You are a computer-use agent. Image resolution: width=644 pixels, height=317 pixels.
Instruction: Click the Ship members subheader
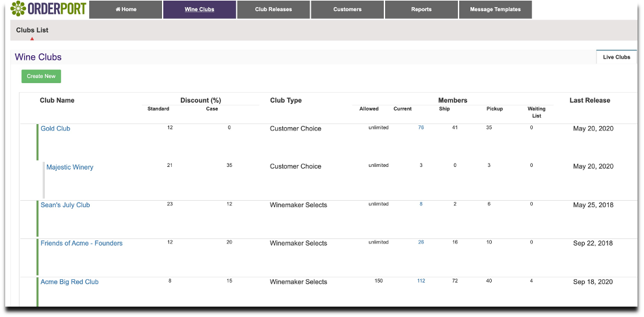click(444, 108)
